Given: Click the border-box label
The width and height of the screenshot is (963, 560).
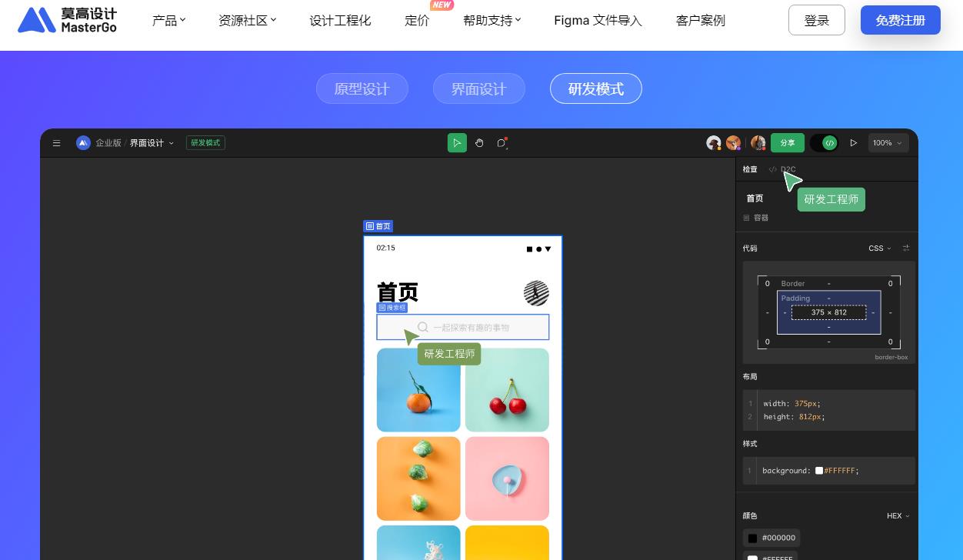Looking at the screenshot, I should 891,357.
